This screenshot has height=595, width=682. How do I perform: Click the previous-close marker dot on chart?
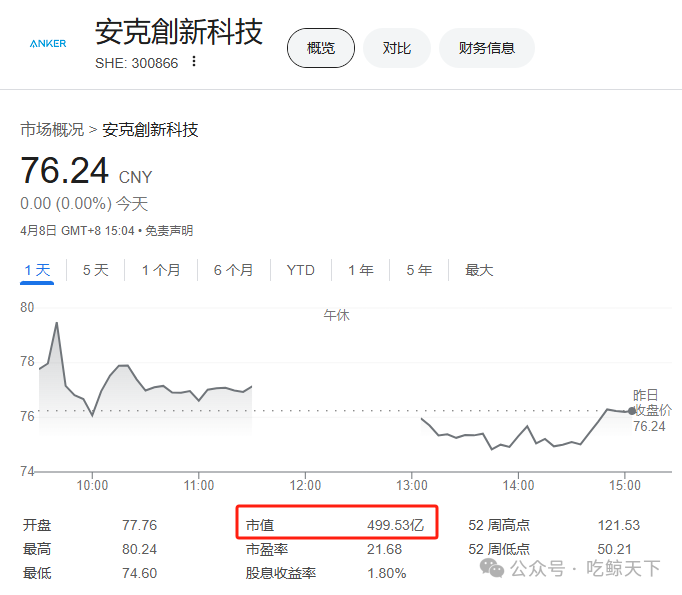(x=632, y=411)
